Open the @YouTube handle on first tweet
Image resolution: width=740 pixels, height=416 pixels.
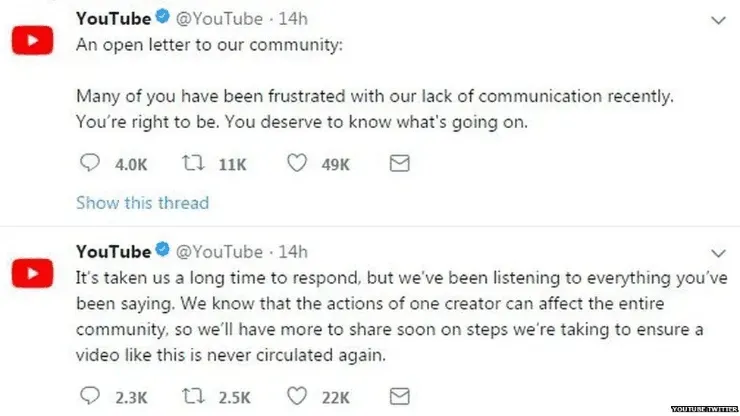click(219, 19)
